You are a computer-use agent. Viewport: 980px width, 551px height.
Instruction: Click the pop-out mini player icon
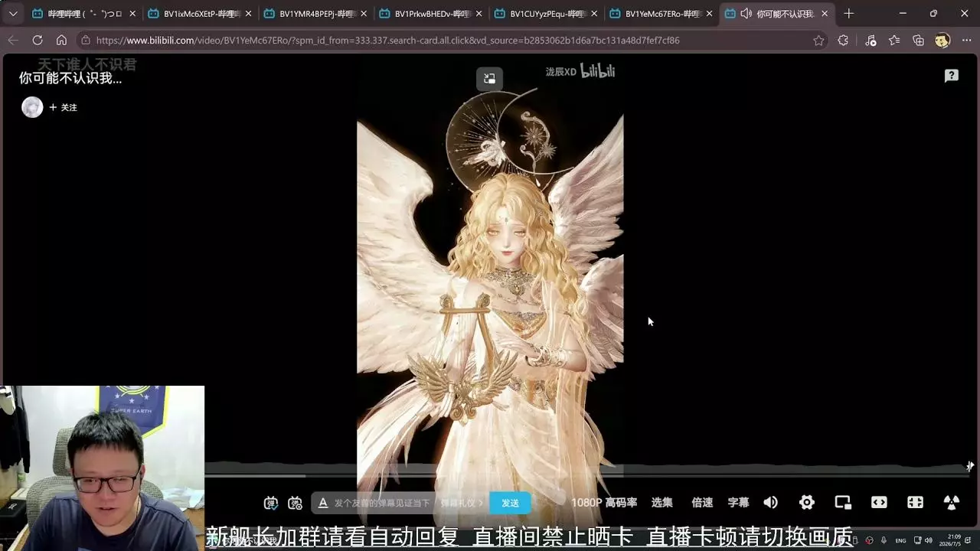pyautogui.click(x=489, y=79)
